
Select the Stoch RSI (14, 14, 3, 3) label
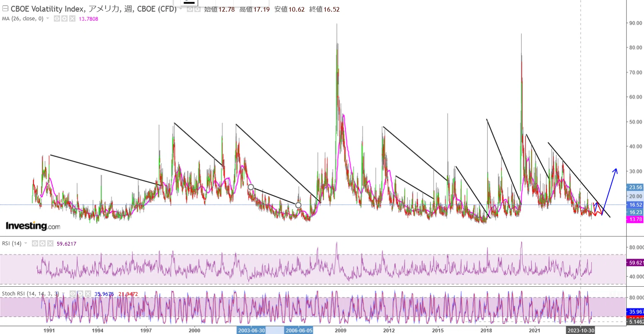coord(31,294)
